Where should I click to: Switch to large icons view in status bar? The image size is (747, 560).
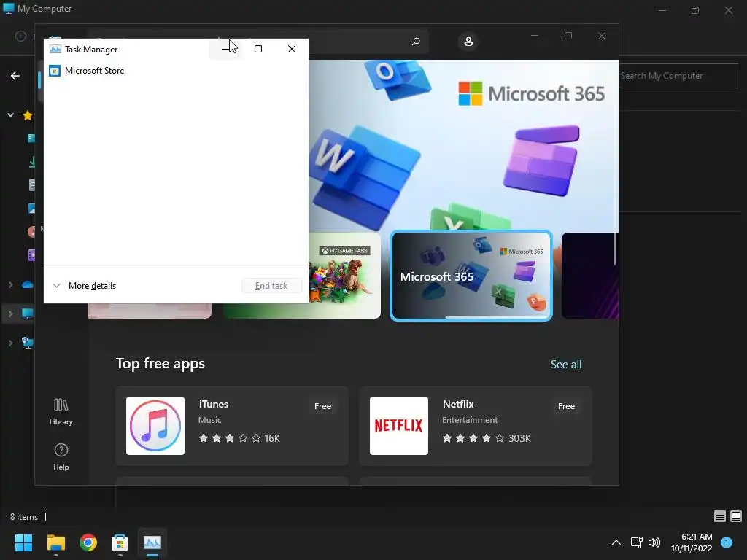pos(736,516)
